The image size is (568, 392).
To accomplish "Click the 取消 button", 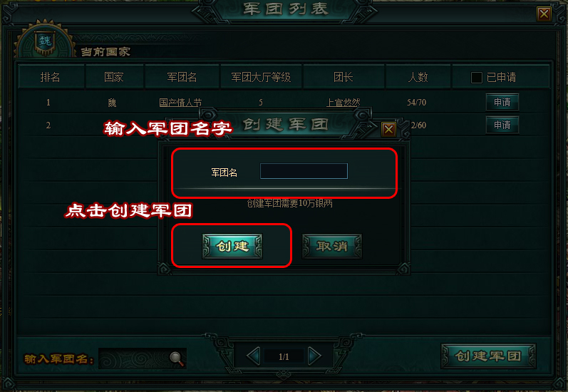I will pos(332,247).
